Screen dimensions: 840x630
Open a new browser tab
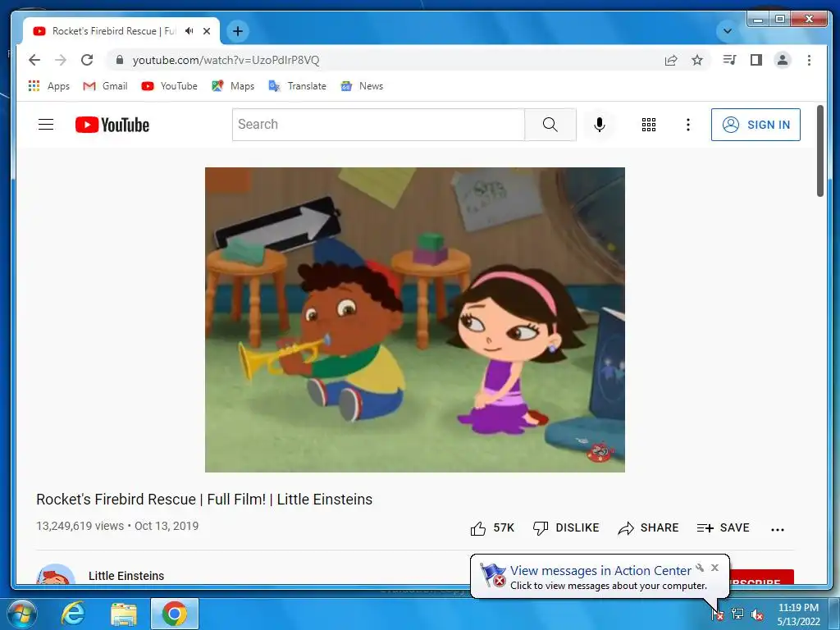tap(238, 31)
